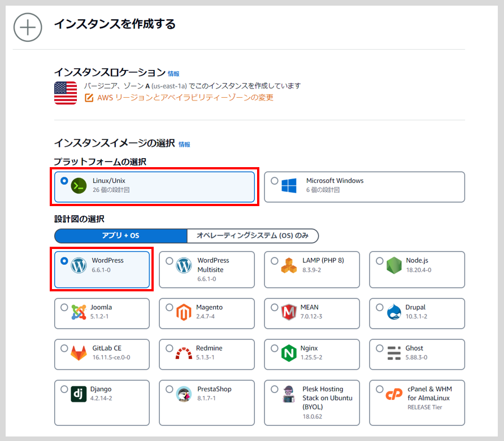Click the plus circle create instance icon
The width and height of the screenshot is (504, 441).
tap(28, 27)
